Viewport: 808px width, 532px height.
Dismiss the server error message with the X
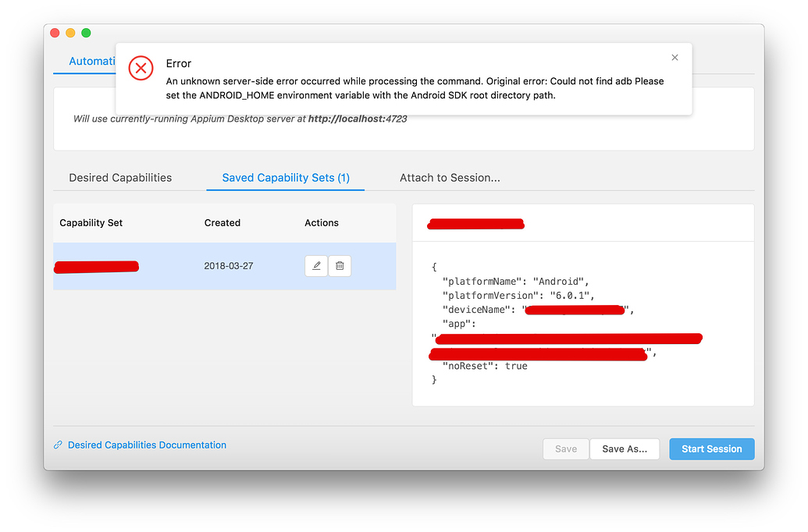coord(675,57)
